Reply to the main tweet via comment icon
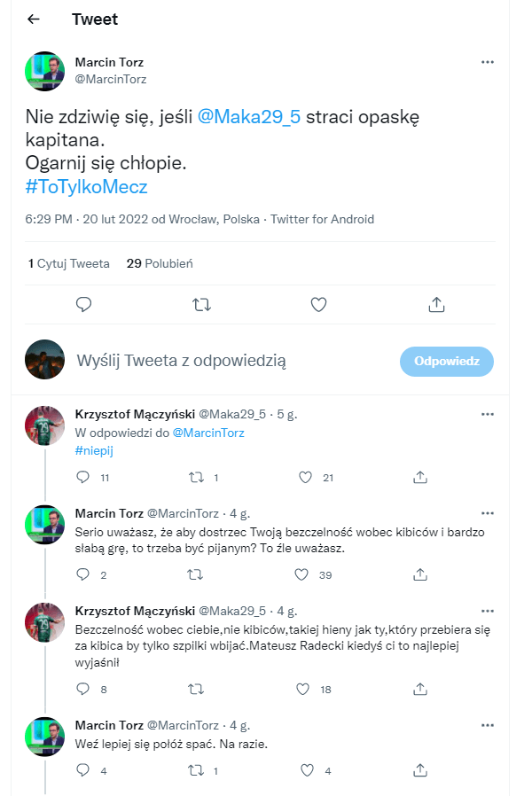This screenshot has width=532, height=796. 84,305
